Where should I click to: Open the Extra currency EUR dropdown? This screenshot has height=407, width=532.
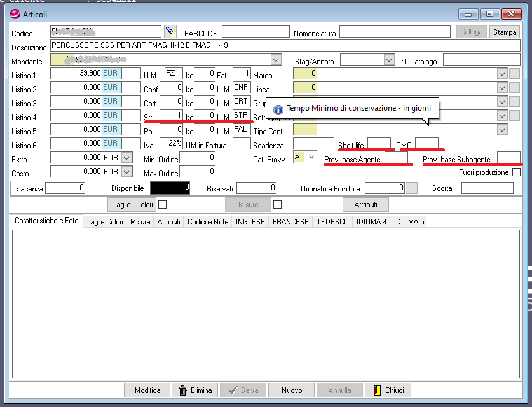[126, 157]
